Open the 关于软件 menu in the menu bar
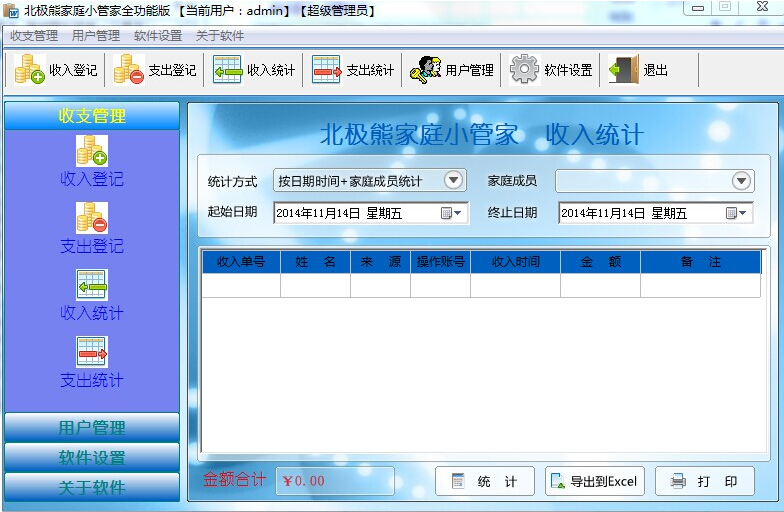 220,36
